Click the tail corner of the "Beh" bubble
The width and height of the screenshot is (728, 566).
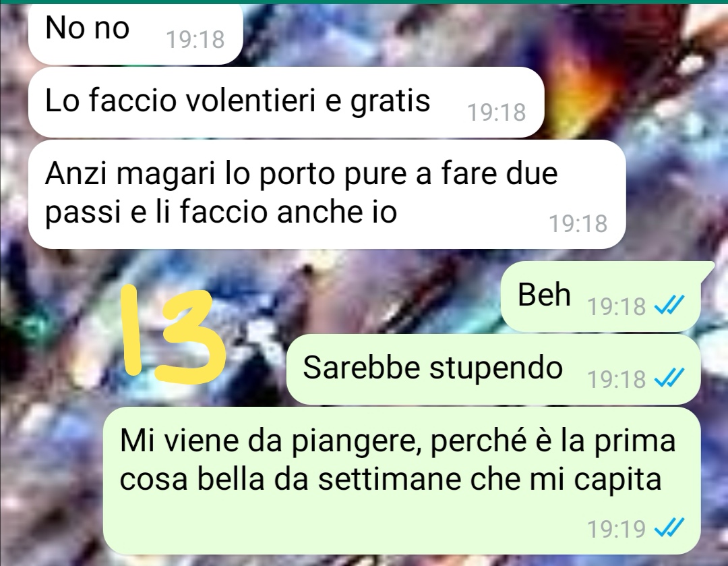(706, 270)
